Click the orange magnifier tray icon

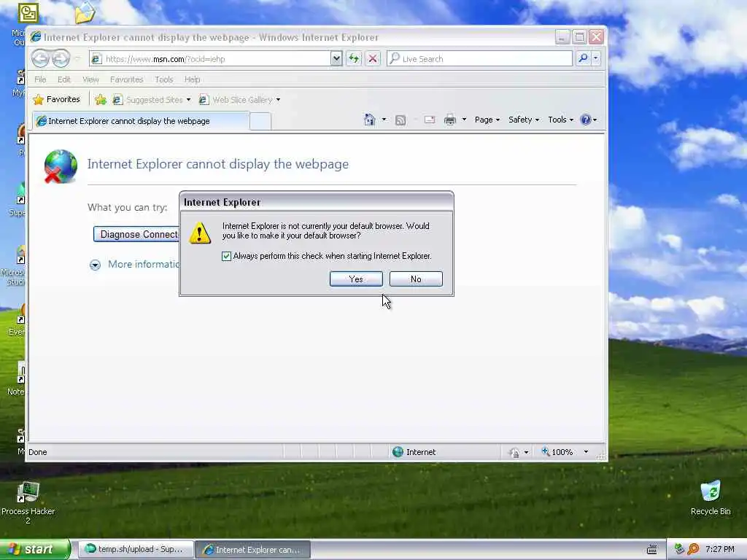click(x=693, y=549)
